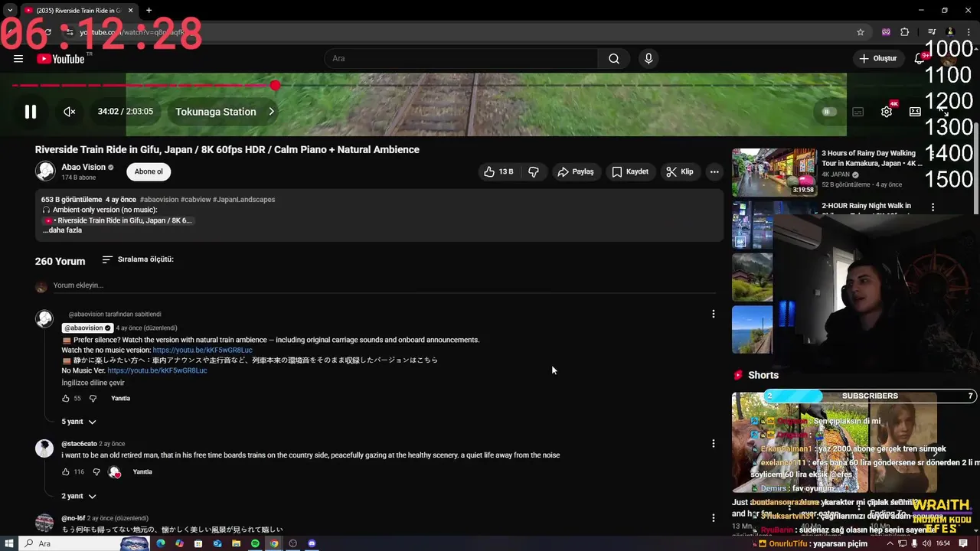
Task: Expand the Tokunaga Station chapter chevron
Action: (271, 112)
